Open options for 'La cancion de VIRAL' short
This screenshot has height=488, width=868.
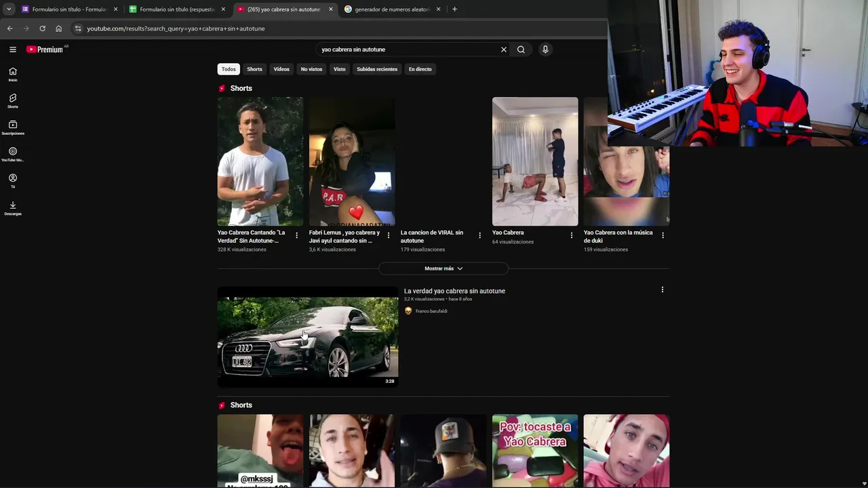point(479,235)
